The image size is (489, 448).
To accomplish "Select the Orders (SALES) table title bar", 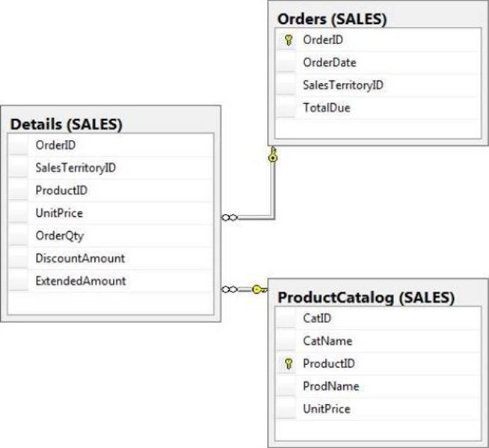I will [331, 19].
